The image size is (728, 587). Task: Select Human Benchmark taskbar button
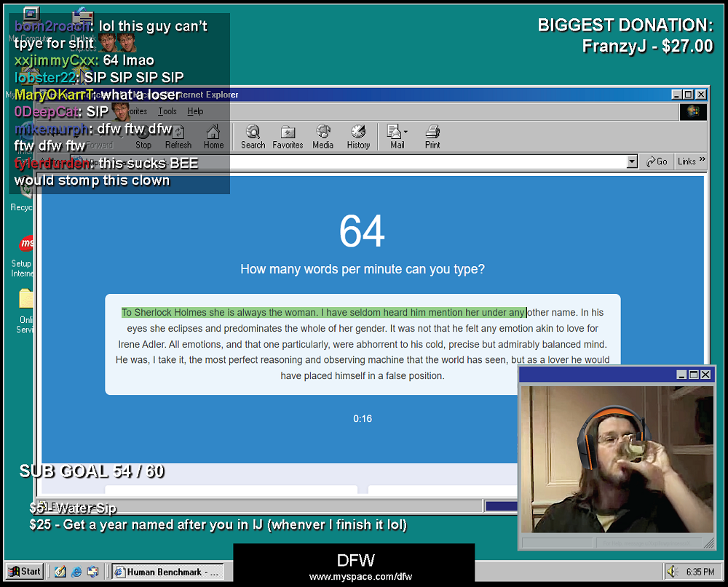(x=167, y=572)
